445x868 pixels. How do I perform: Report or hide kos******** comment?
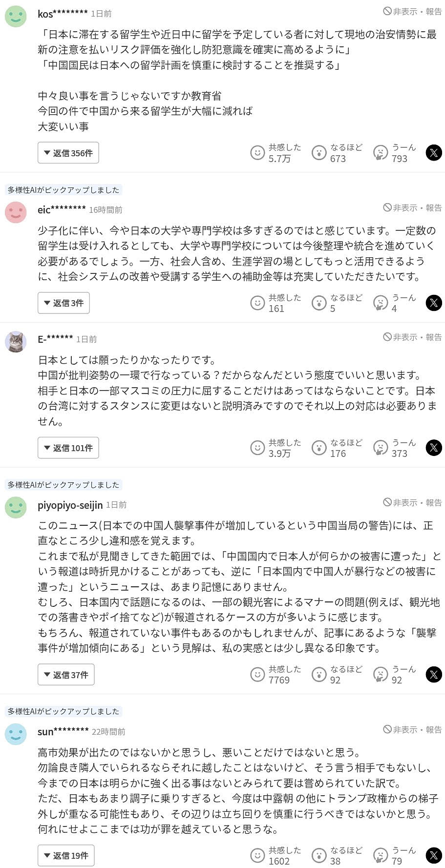point(412,11)
